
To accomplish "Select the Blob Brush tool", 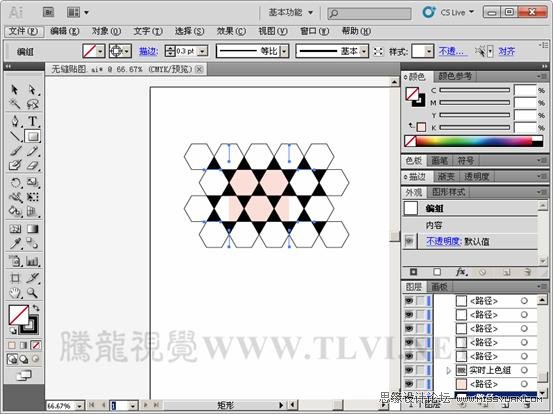I will tap(14, 165).
